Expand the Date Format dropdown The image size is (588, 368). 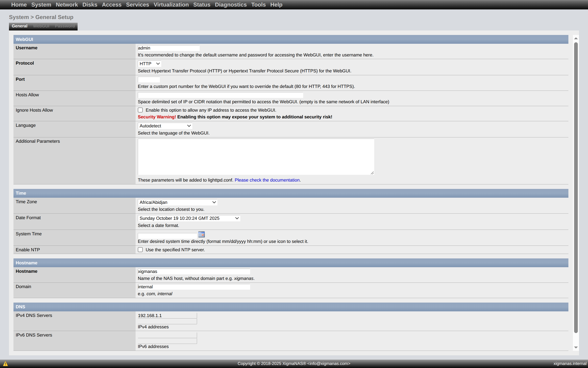189,218
